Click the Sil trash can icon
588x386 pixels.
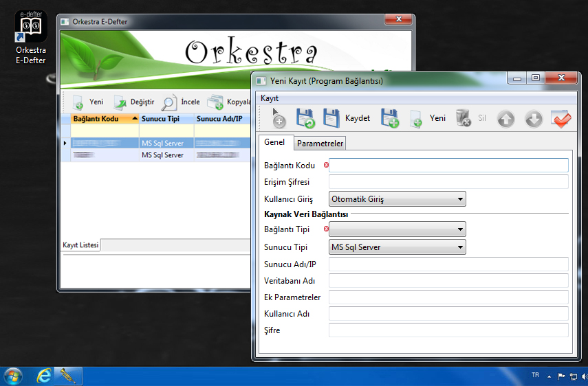pyautogui.click(x=463, y=118)
